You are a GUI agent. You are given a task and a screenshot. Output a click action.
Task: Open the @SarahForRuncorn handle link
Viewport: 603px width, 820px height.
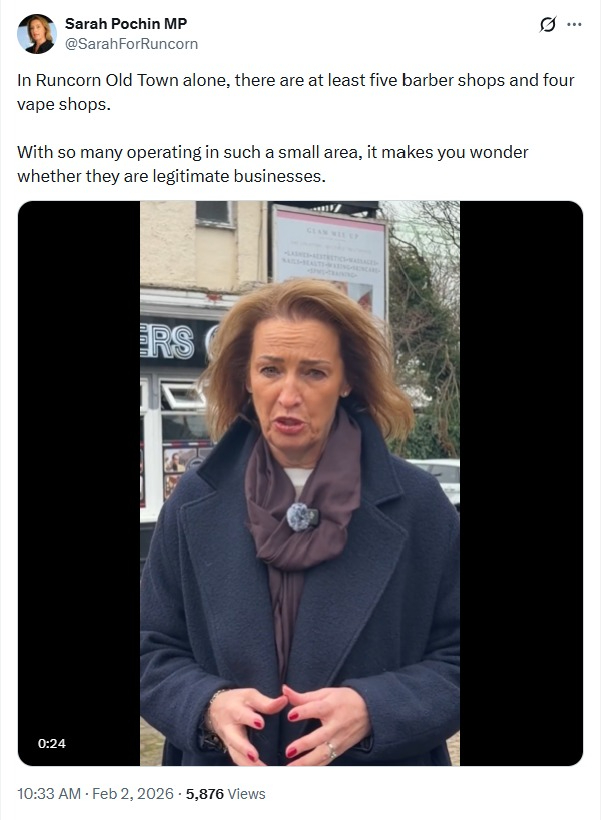click(x=131, y=44)
